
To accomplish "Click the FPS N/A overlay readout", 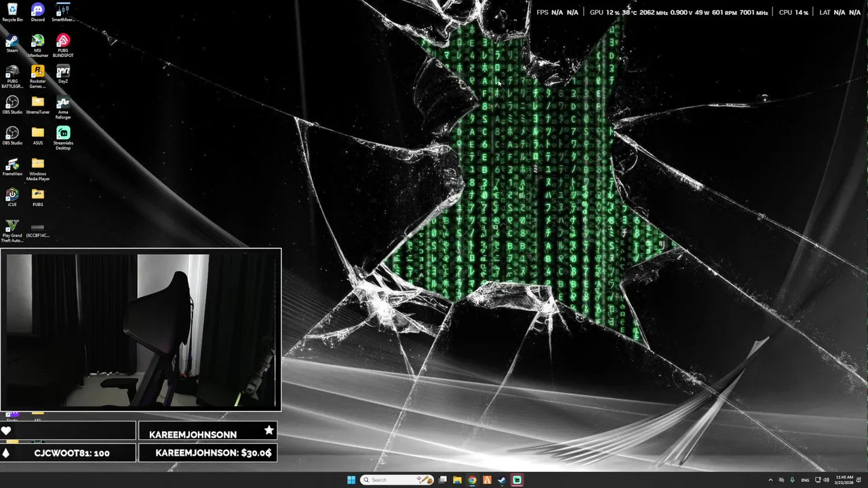I will (557, 12).
